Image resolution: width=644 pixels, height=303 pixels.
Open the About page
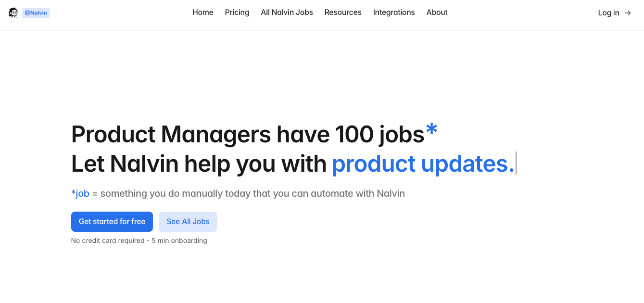click(x=436, y=13)
